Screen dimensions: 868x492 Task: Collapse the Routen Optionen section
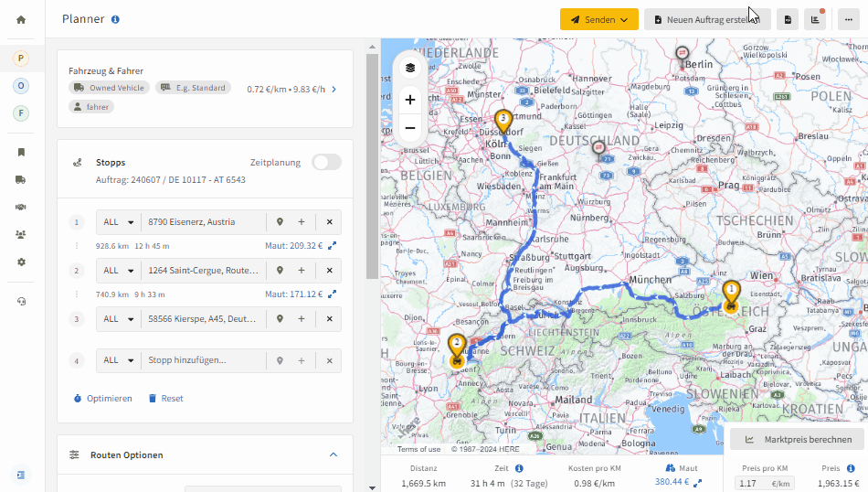pos(333,455)
